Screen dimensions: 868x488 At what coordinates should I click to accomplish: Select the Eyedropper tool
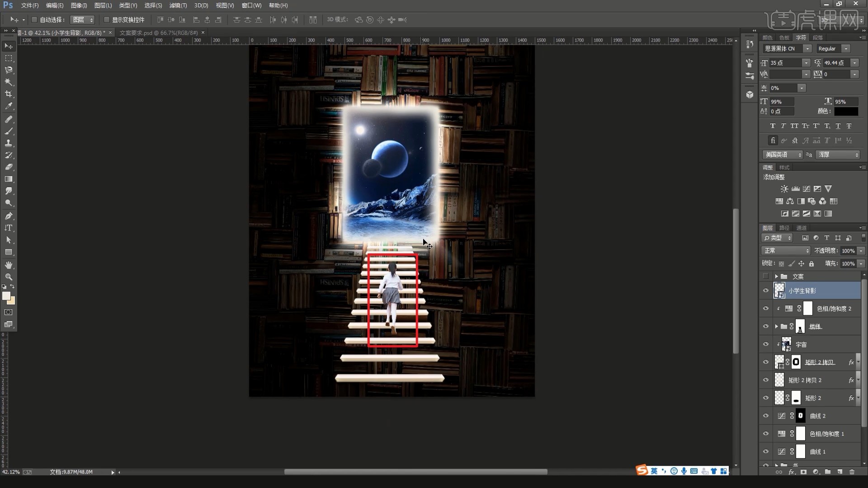(x=9, y=106)
